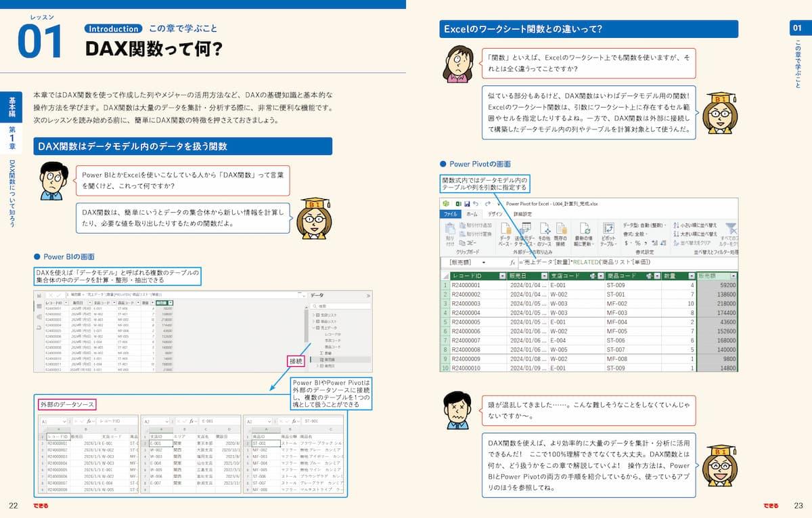Open the A1 name box dropdown in first spreadsheet
This screenshot has width=812, height=518.
pyautogui.click(x=63, y=420)
